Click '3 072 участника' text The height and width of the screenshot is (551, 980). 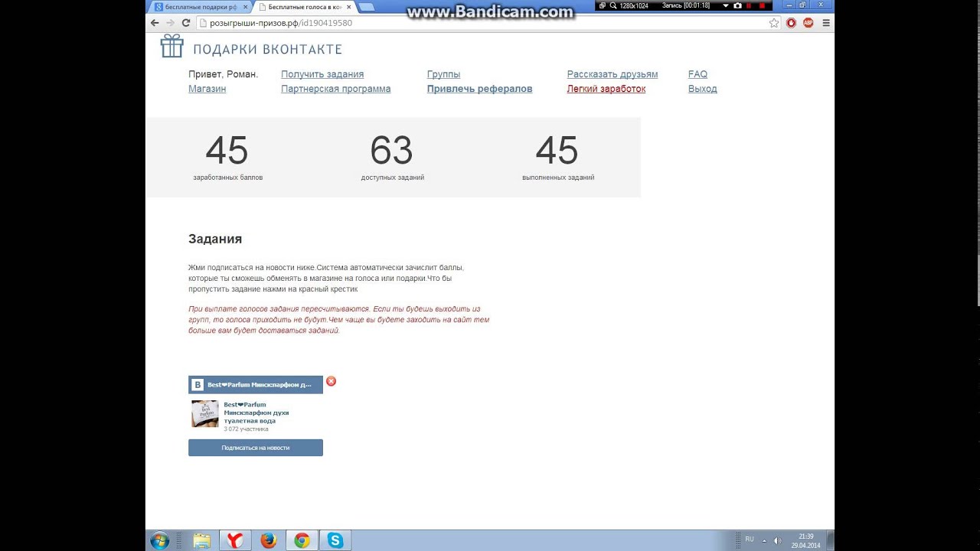point(246,429)
